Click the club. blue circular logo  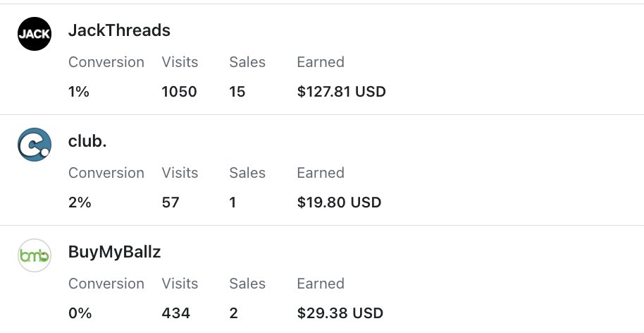pos(35,145)
